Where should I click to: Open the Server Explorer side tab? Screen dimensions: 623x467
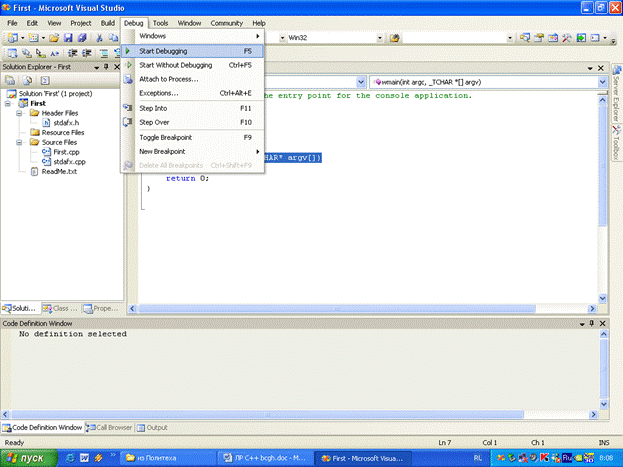coord(616,95)
